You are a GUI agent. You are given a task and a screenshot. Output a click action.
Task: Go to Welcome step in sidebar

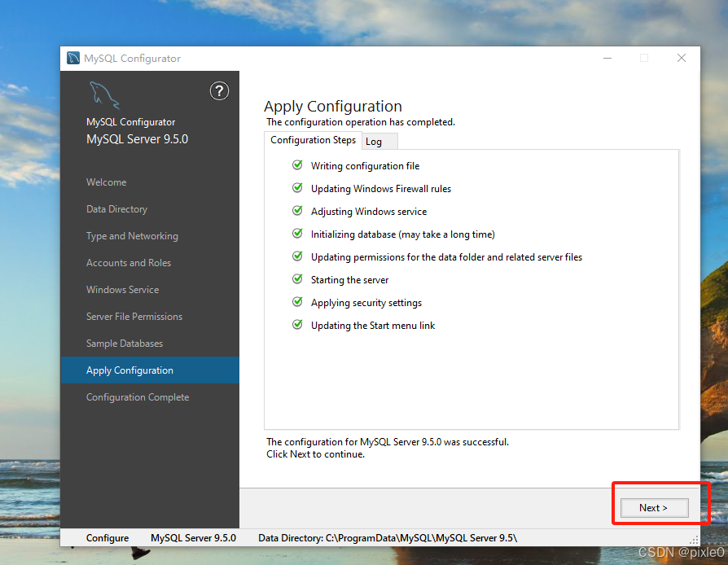[107, 182]
